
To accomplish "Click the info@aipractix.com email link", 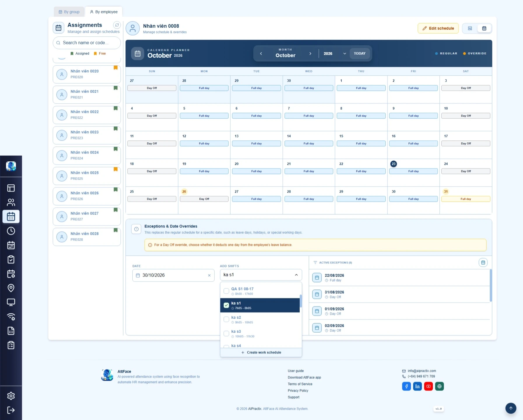I will coord(422,371).
